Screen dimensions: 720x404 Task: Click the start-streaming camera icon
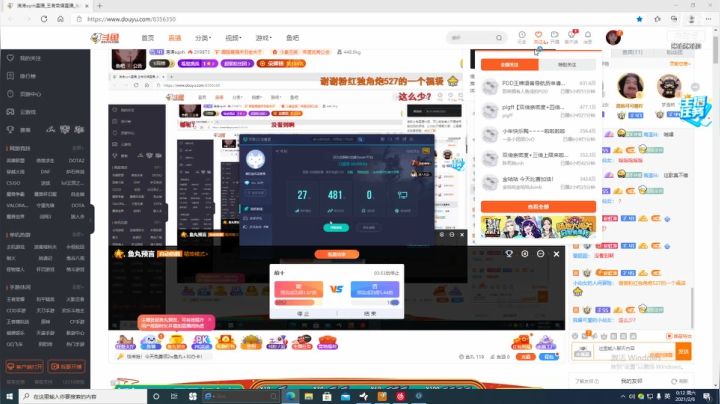555,37
